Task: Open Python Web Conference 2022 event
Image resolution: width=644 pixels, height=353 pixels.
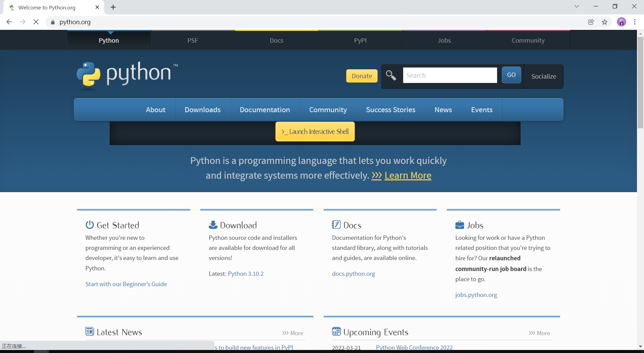Action: point(414,347)
